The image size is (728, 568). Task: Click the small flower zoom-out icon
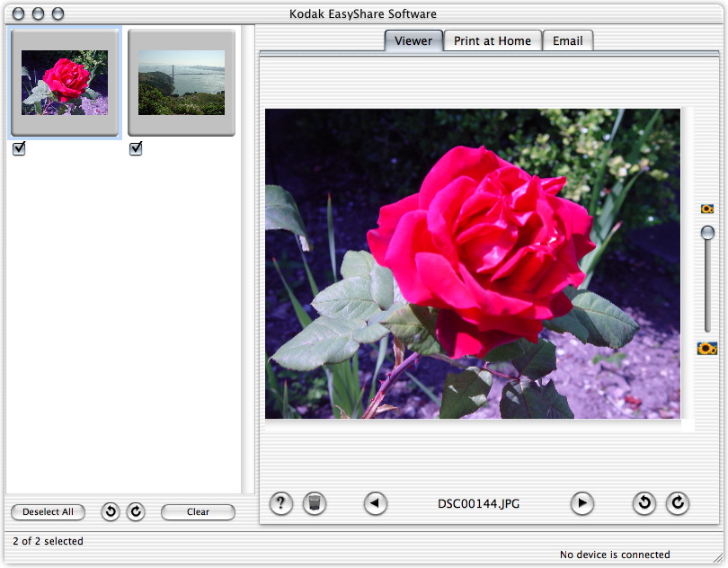(x=707, y=209)
